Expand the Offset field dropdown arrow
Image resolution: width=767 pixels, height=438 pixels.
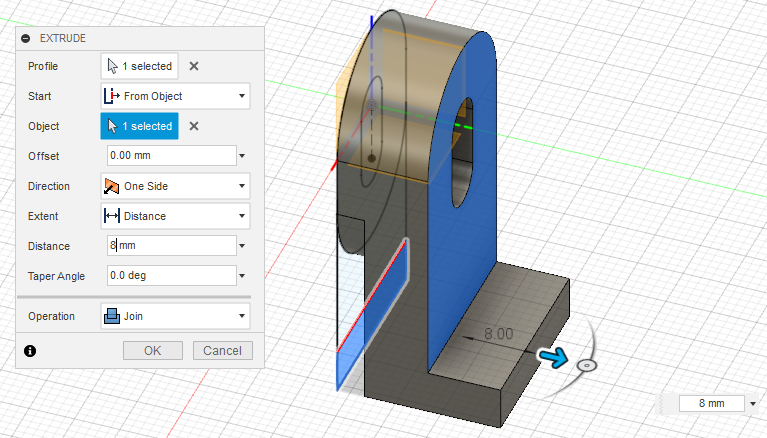click(x=242, y=156)
